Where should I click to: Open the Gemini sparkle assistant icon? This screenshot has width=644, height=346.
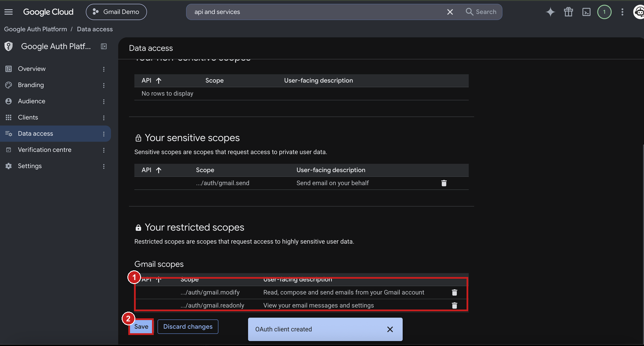(550, 12)
